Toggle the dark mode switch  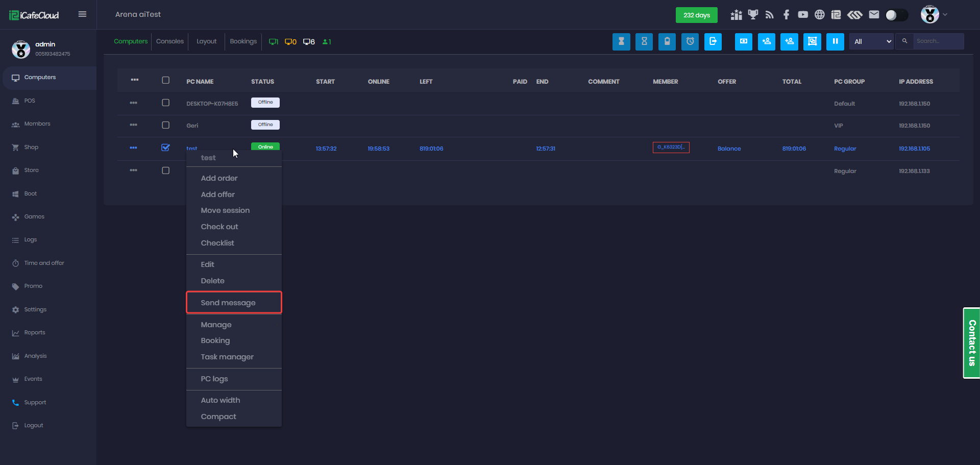click(896, 15)
